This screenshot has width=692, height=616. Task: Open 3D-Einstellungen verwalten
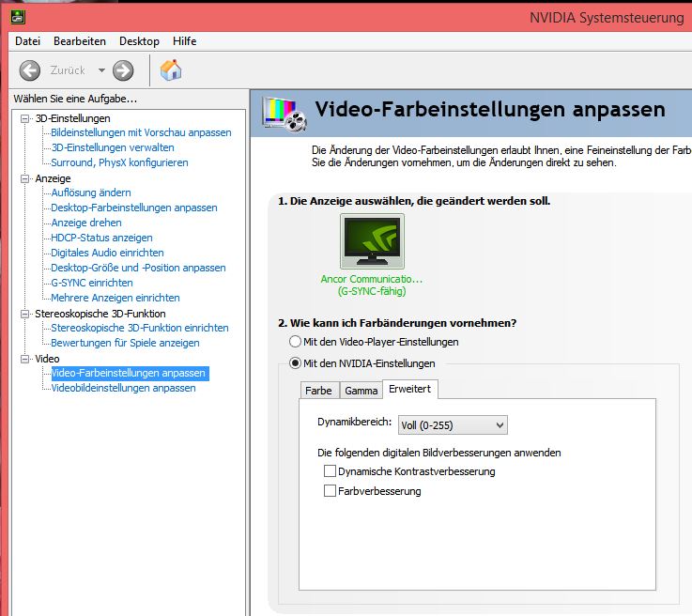coord(113,147)
